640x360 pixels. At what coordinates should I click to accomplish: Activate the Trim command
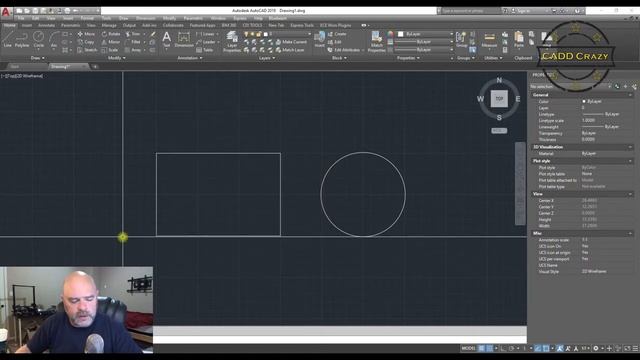click(x=133, y=34)
